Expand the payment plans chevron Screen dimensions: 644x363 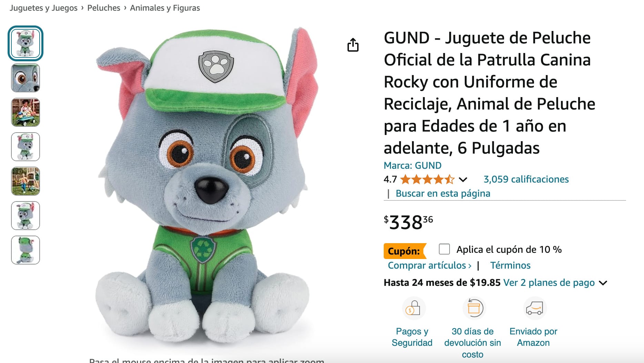[603, 283]
